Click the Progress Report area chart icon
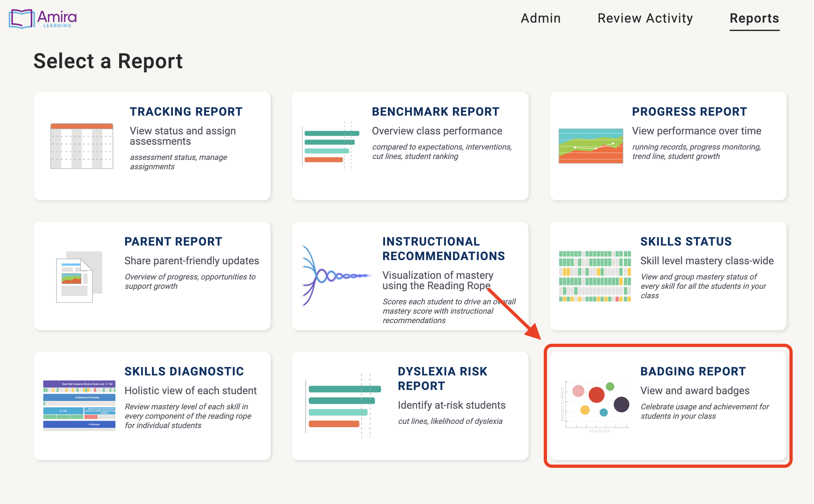 (591, 146)
